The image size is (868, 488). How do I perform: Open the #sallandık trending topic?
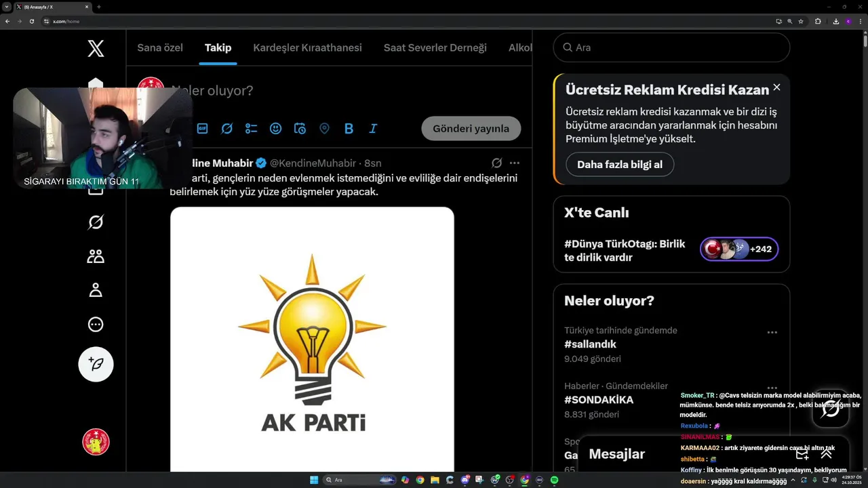(590, 344)
